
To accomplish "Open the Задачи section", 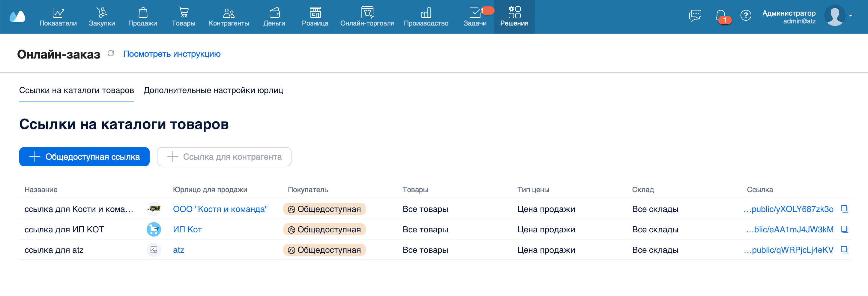I will click(474, 17).
